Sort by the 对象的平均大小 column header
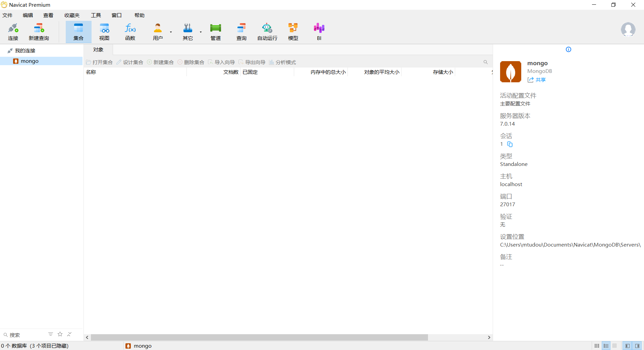The width and height of the screenshot is (644, 350). tap(374, 72)
